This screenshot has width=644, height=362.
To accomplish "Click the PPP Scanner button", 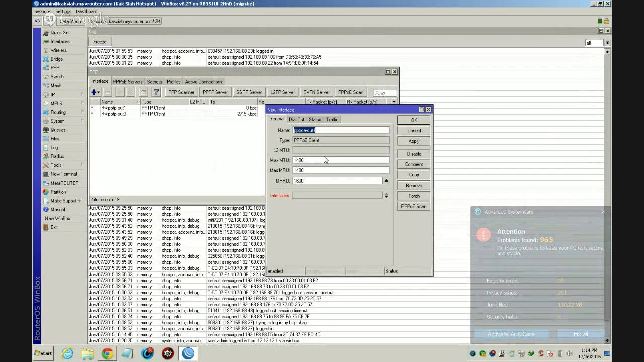I will click(x=181, y=92).
